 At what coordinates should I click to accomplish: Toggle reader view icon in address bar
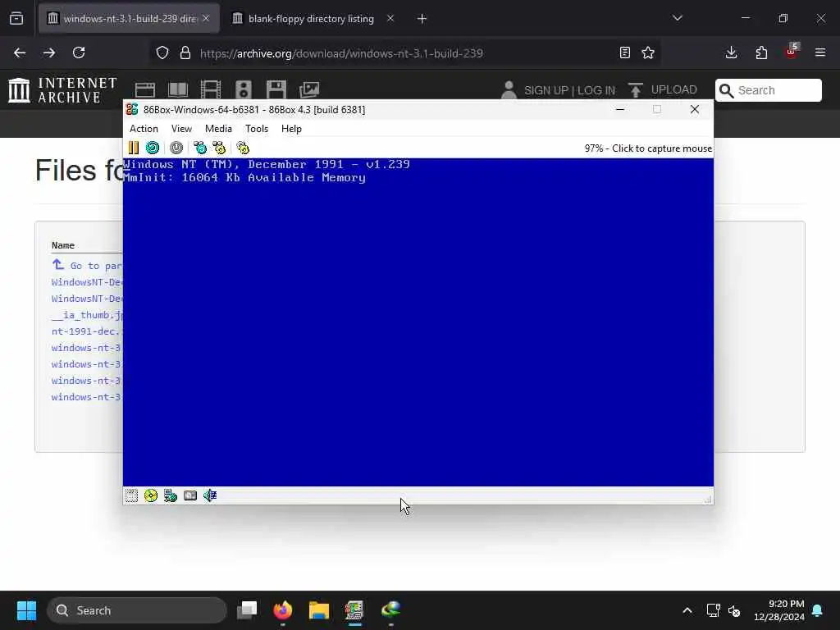(624, 52)
